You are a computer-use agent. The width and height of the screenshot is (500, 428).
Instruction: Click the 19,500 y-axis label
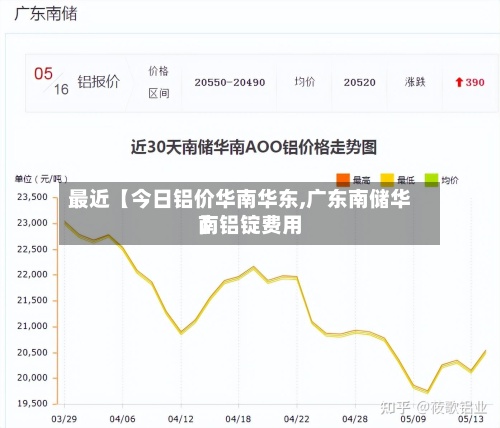32,404
